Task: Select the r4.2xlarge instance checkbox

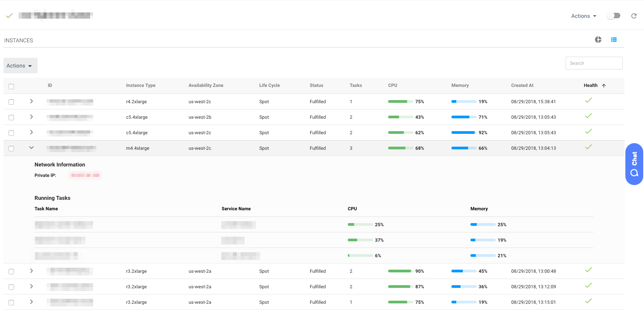Action: click(11, 102)
